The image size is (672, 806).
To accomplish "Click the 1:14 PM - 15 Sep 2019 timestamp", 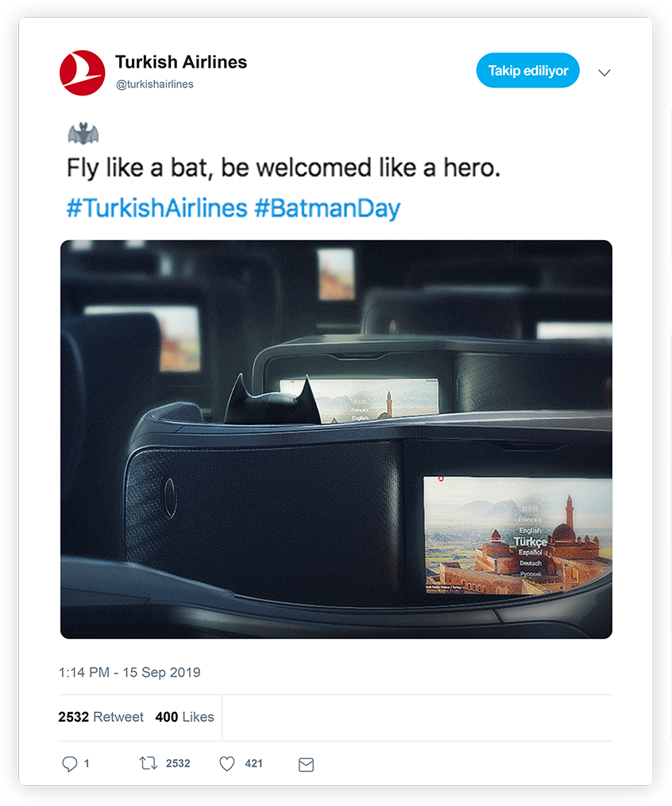I will 129,672.
